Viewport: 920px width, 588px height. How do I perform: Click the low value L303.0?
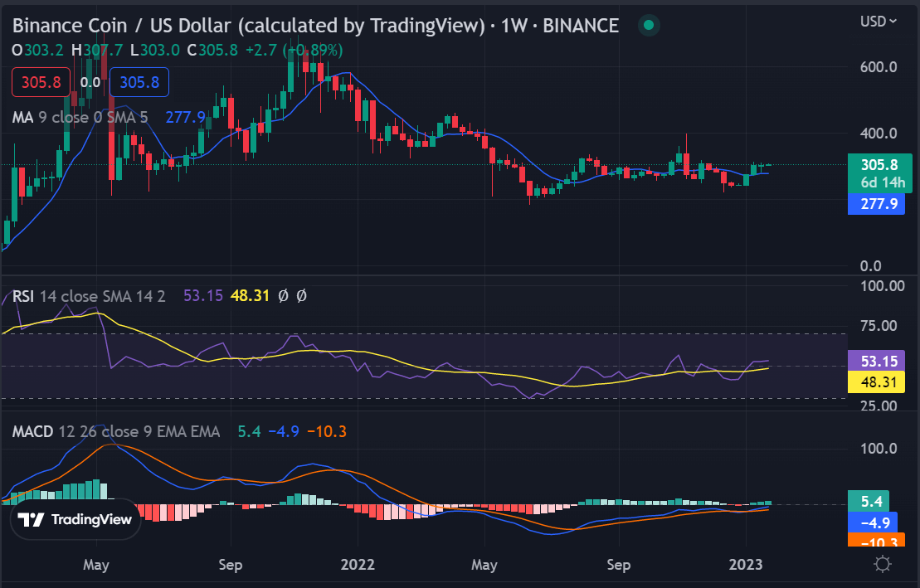(x=155, y=51)
